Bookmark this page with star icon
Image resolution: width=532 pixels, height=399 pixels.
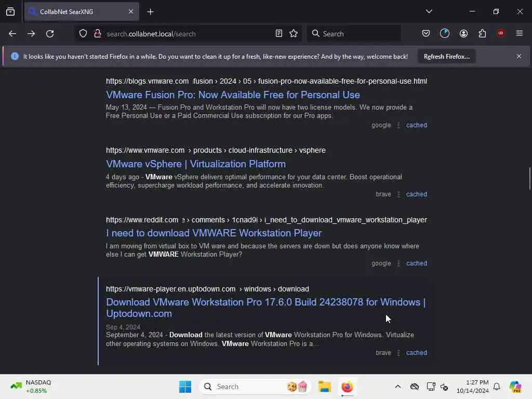[x=294, y=33]
